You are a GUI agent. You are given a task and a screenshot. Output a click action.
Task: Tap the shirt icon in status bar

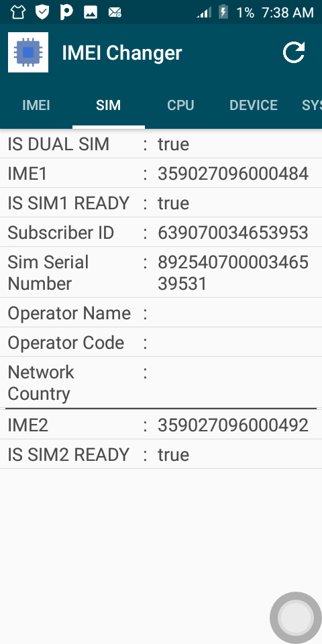(x=17, y=12)
